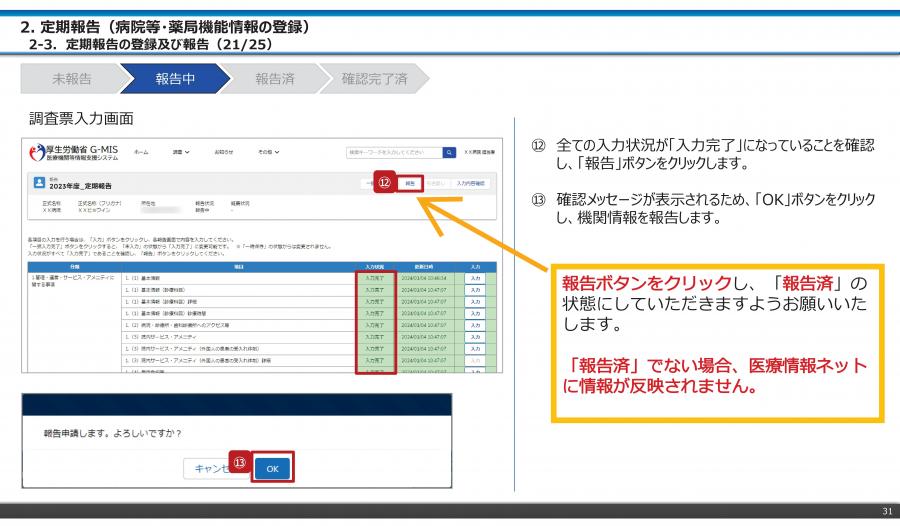Select the 1.(1) 基本情報 item text
The width and height of the screenshot is (900, 526).
point(143,278)
